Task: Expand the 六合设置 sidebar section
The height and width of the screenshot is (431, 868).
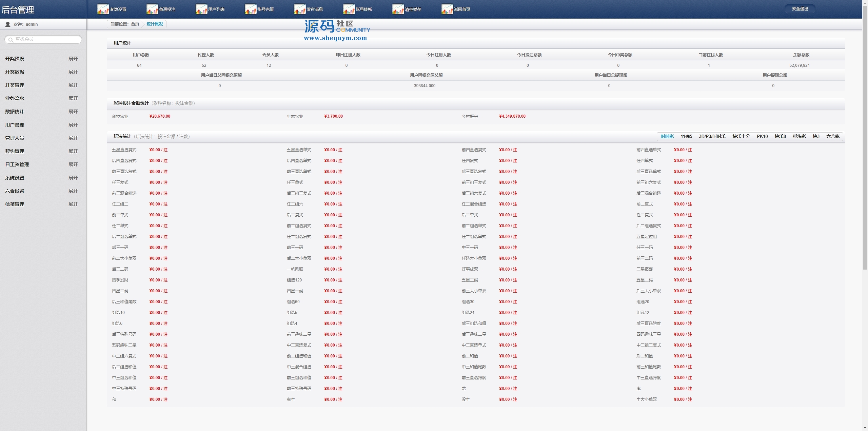Action: (x=73, y=191)
